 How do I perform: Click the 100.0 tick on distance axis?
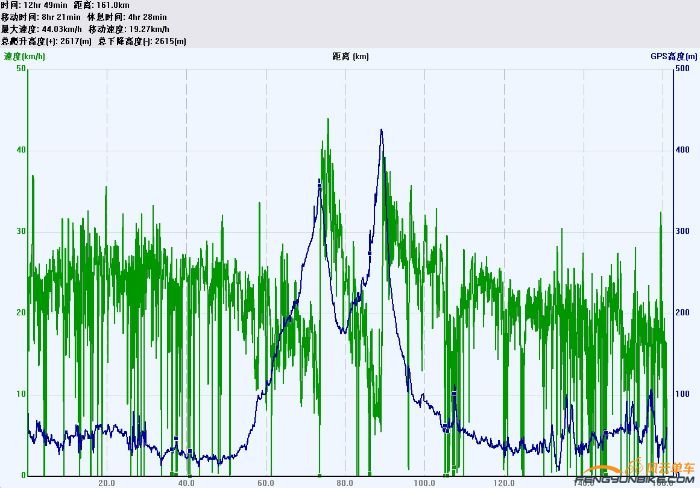tap(424, 482)
